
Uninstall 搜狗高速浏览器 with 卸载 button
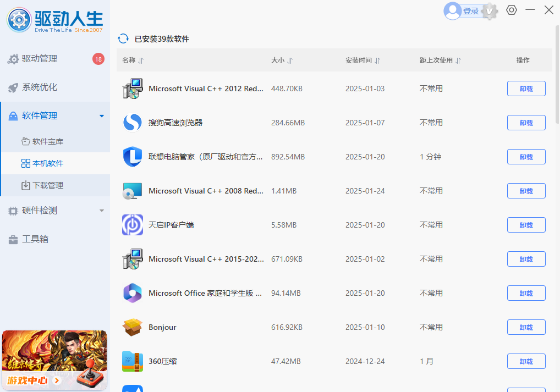point(526,123)
